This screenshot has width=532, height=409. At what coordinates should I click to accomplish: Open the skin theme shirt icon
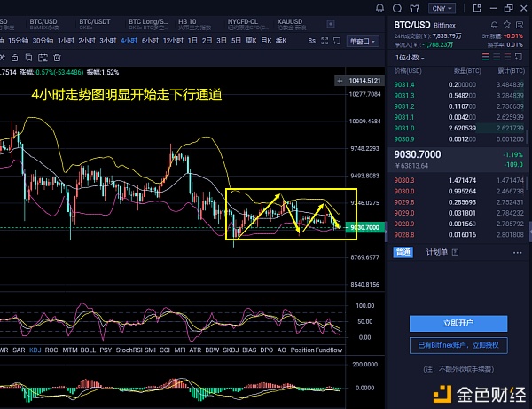click(414, 8)
